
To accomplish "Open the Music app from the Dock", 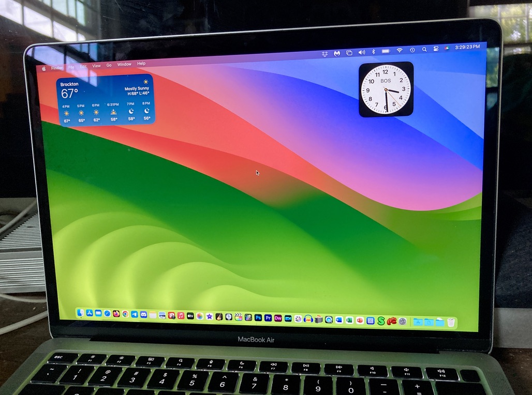I will pos(181,316).
